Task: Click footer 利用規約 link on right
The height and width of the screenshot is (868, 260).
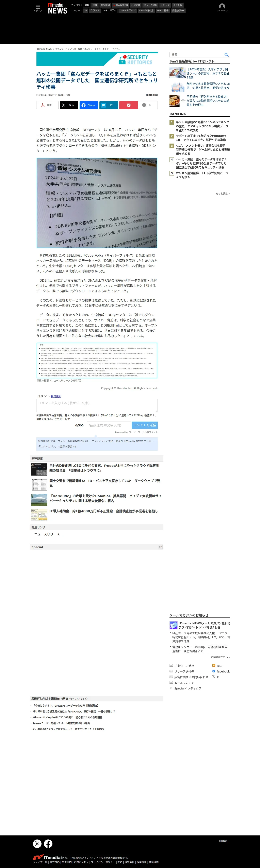Action: [223, 841]
